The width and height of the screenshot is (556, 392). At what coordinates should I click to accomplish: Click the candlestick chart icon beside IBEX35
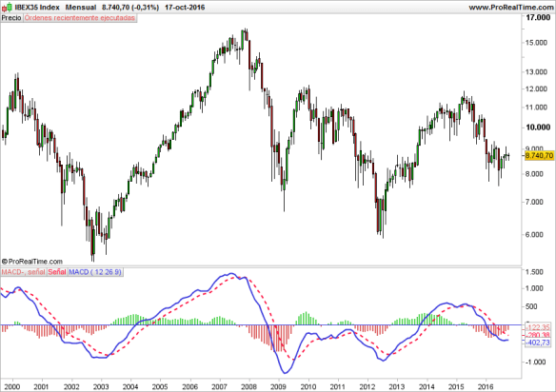click(7, 7)
